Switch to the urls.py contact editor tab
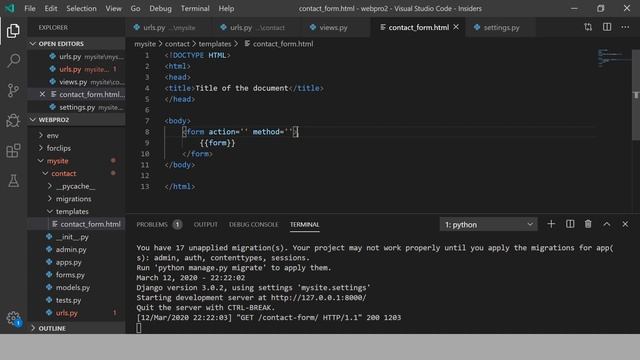Image resolution: width=640 pixels, height=360 pixels. 256,27
